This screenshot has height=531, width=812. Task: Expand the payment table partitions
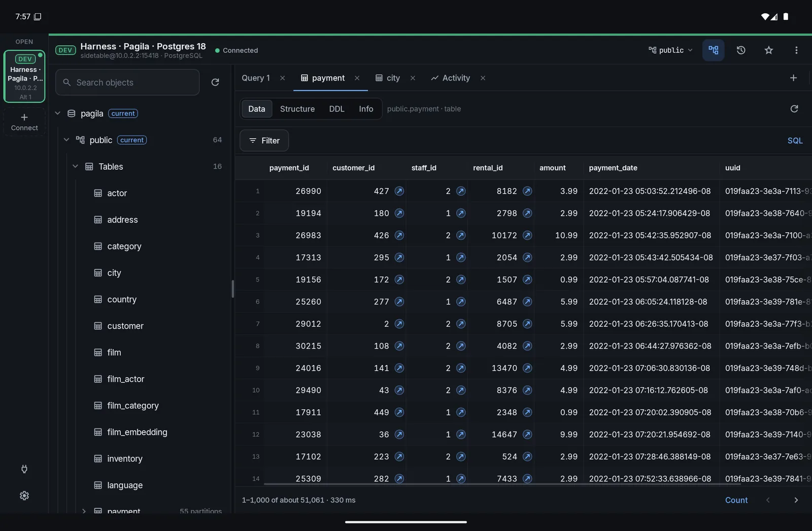(84, 511)
